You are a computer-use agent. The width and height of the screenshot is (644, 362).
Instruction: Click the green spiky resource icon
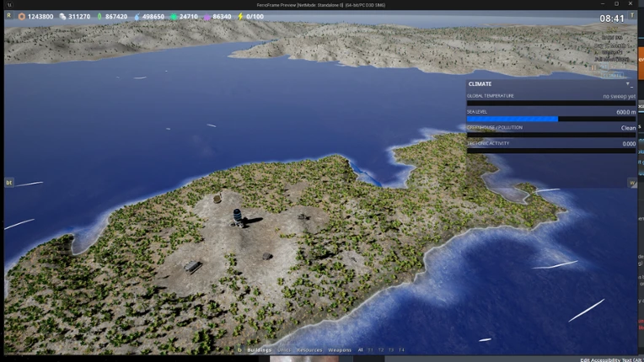click(x=174, y=17)
